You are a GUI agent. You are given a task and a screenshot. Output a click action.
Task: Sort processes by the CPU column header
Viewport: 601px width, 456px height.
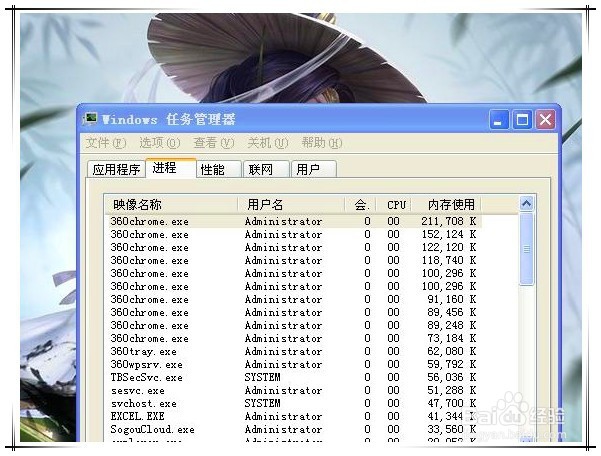pos(394,204)
